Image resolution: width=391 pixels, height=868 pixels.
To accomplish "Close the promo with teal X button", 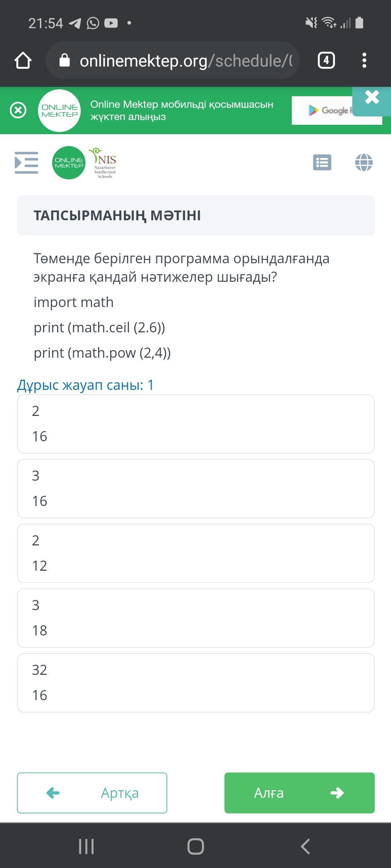I will tap(372, 98).
